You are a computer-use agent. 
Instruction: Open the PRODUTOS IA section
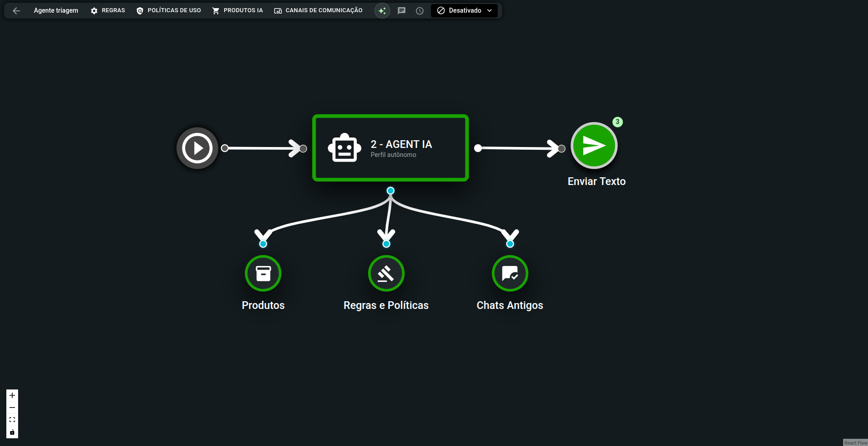point(237,10)
